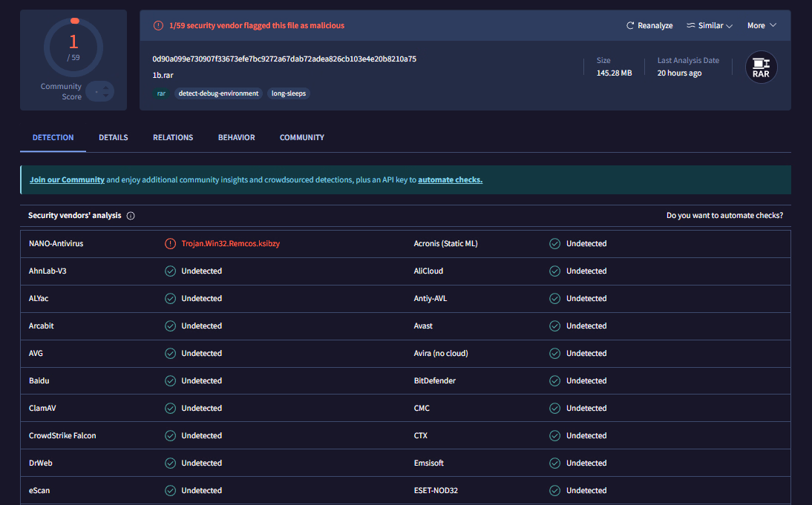
Task: Click Undetected result in the ClamAV row
Action: click(x=201, y=409)
